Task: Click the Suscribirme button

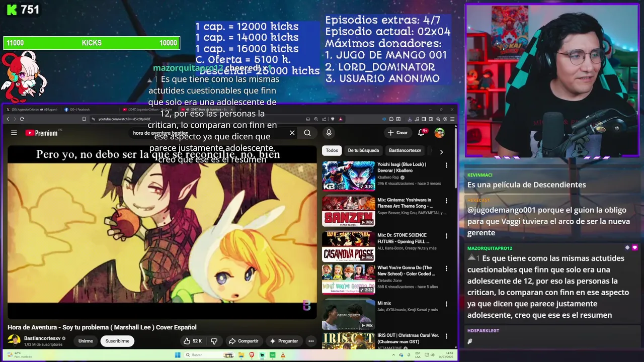Action: pyautogui.click(x=117, y=341)
